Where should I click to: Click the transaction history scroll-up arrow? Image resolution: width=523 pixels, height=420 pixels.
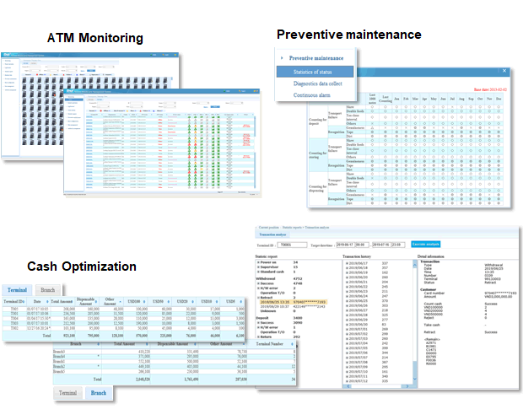(x=415, y=265)
